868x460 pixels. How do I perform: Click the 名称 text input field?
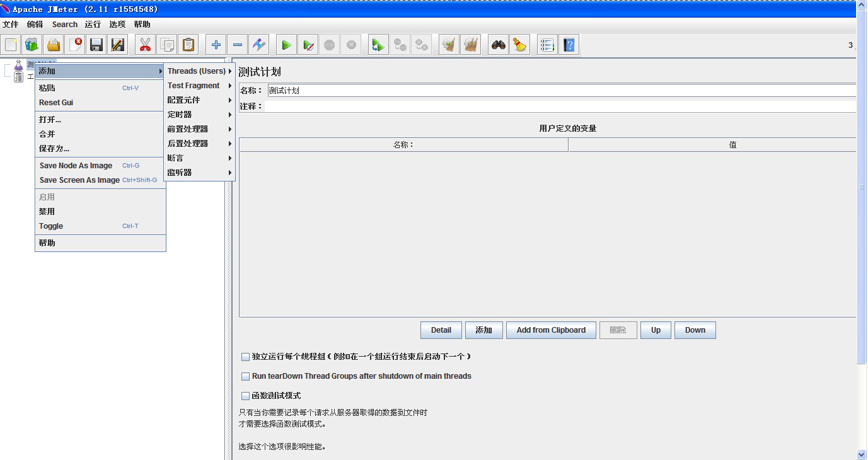(x=562, y=90)
